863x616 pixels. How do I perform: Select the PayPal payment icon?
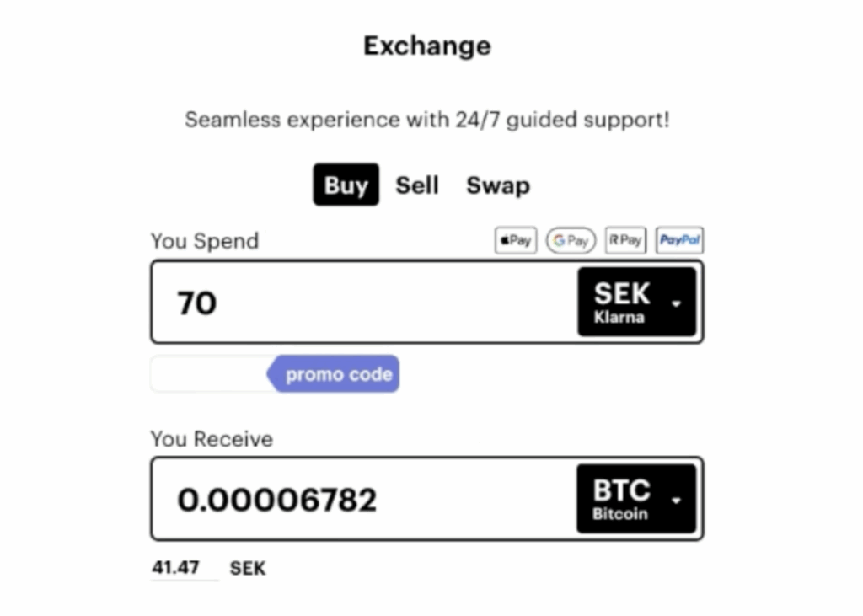tap(679, 241)
